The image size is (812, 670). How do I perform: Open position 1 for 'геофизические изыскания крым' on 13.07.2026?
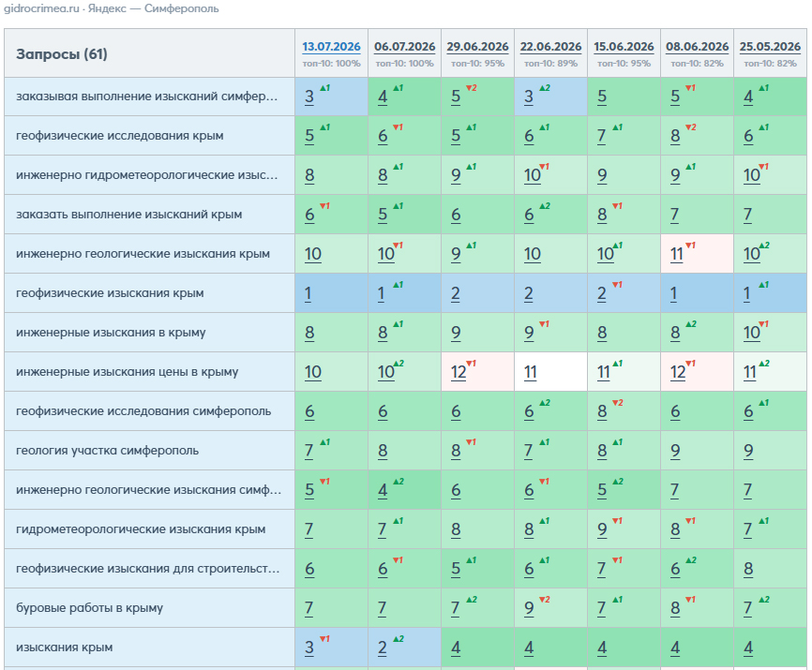coord(308,293)
